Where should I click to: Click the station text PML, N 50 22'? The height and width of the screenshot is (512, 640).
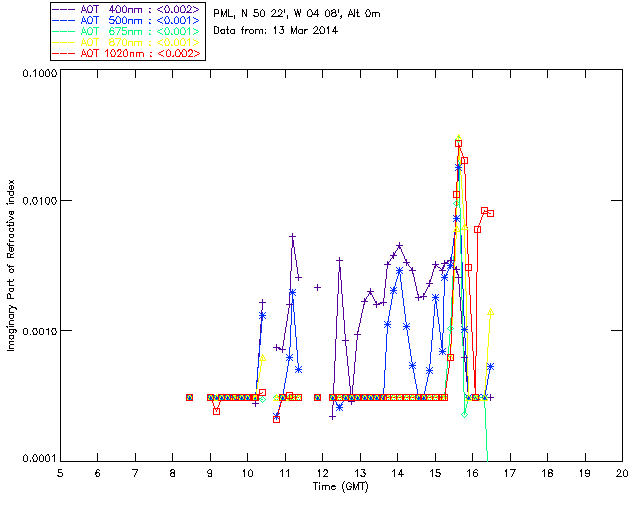[x=250, y=14]
